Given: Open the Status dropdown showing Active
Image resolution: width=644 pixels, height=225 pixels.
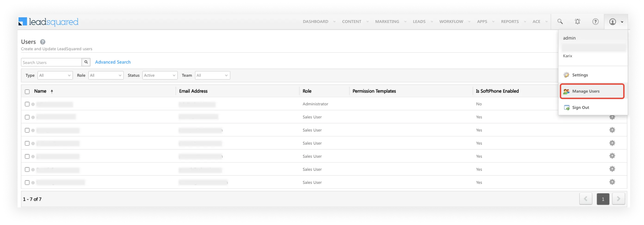Looking at the screenshot, I should tap(160, 75).
